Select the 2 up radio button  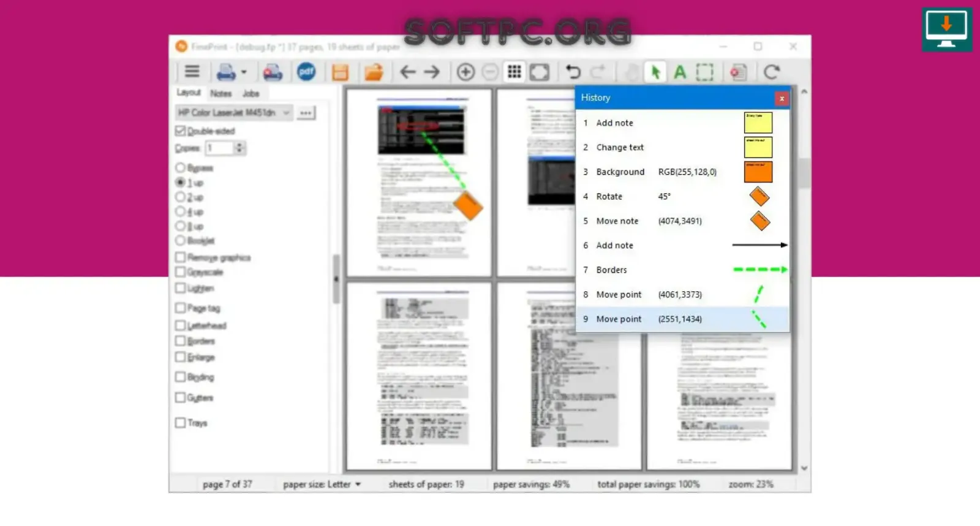(x=180, y=197)
